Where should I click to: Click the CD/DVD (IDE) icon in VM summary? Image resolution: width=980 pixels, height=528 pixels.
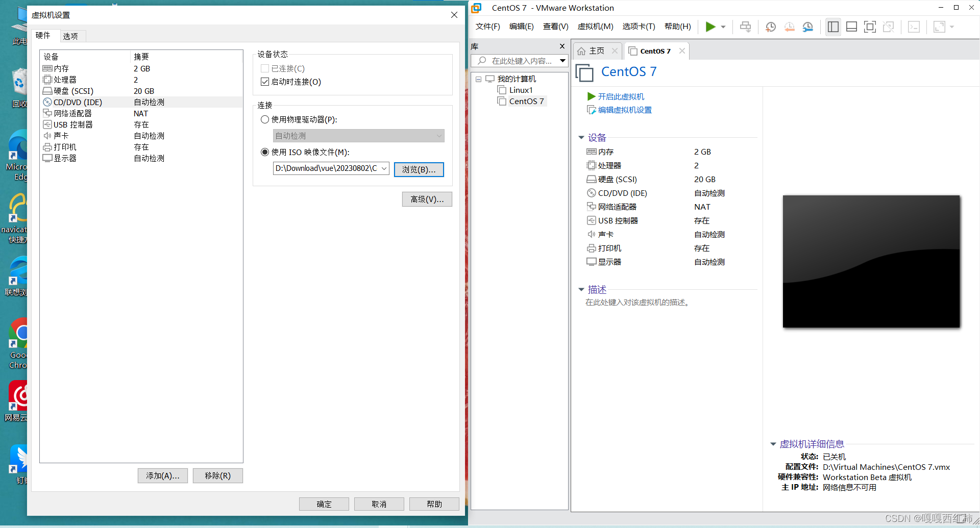click(x=592, y=193)
